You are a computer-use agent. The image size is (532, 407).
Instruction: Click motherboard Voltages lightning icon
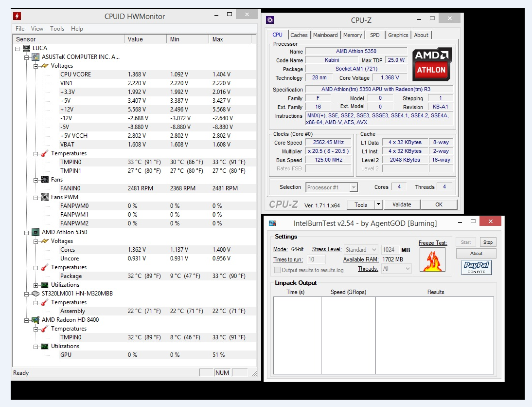pos(45,66)
